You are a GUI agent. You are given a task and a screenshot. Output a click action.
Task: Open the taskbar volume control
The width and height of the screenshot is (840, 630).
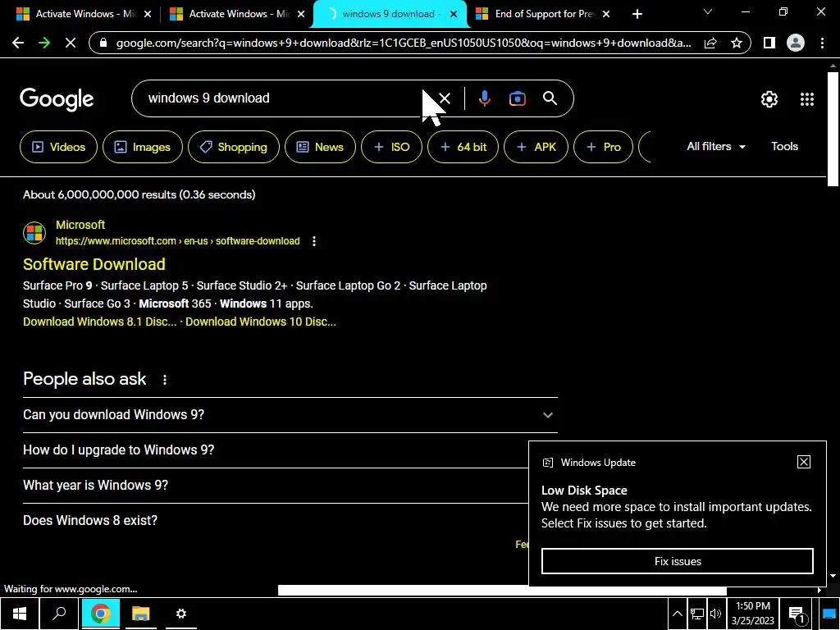[715, 614]
